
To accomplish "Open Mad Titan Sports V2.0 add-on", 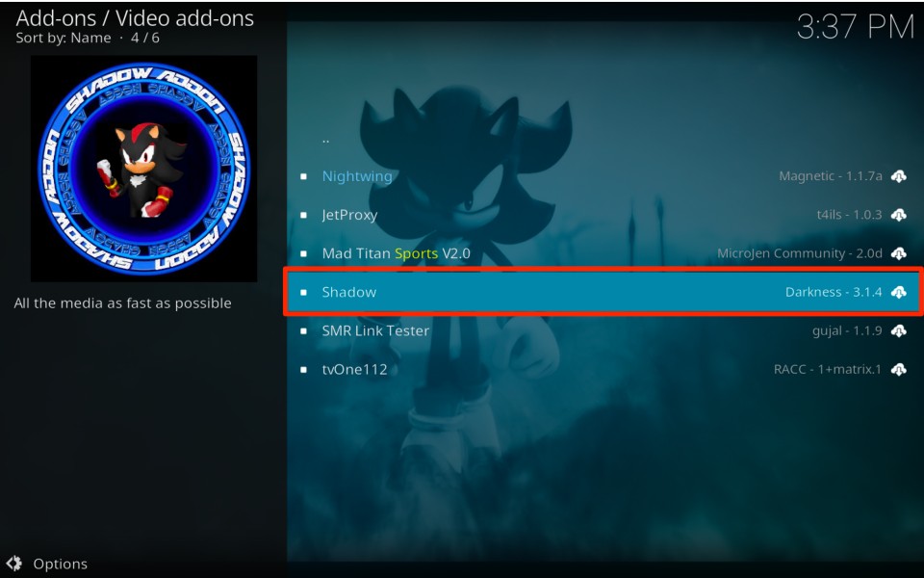I will pyautogui.click(x=603, y=253).
